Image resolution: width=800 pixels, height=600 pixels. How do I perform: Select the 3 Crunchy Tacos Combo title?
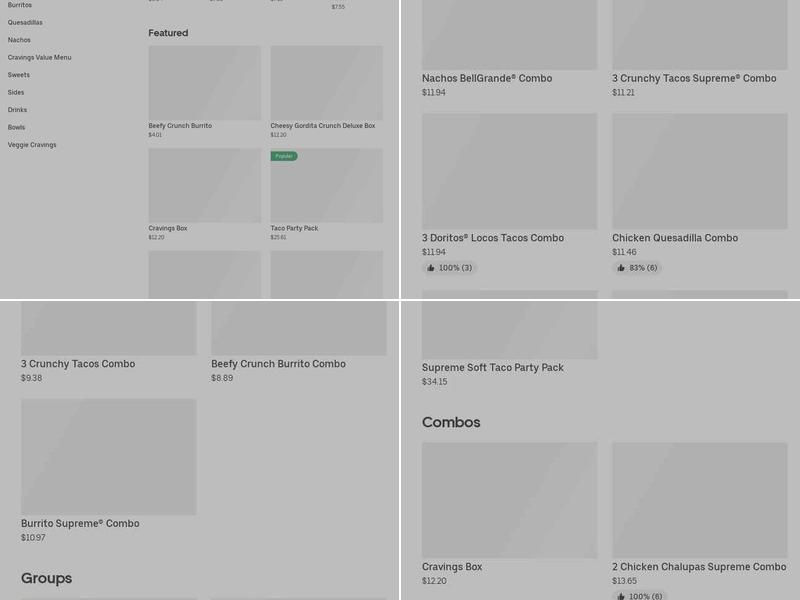[x=78, y=364]
